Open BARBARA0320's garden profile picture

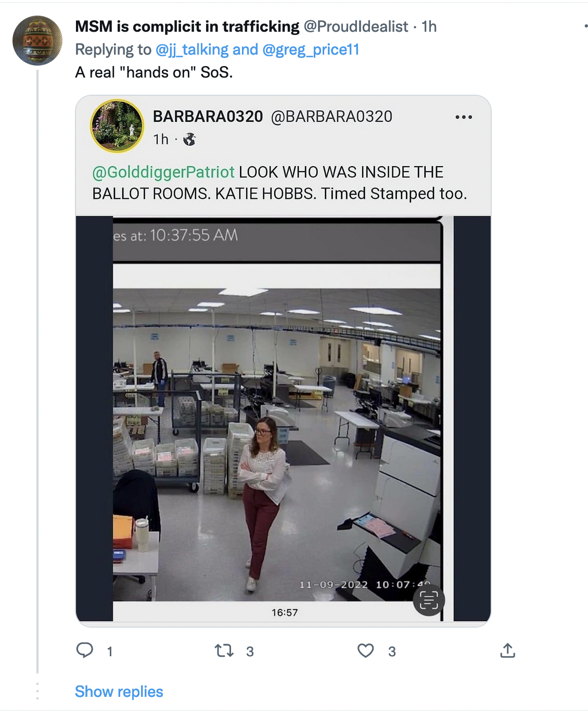(118, 125)
